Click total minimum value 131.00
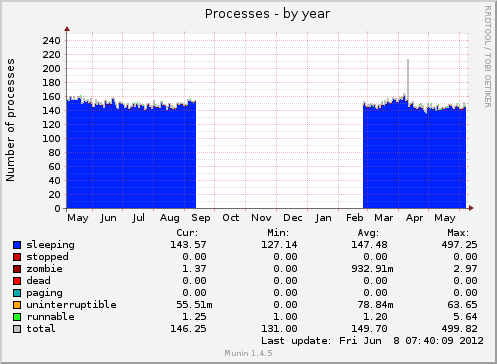 279,329
